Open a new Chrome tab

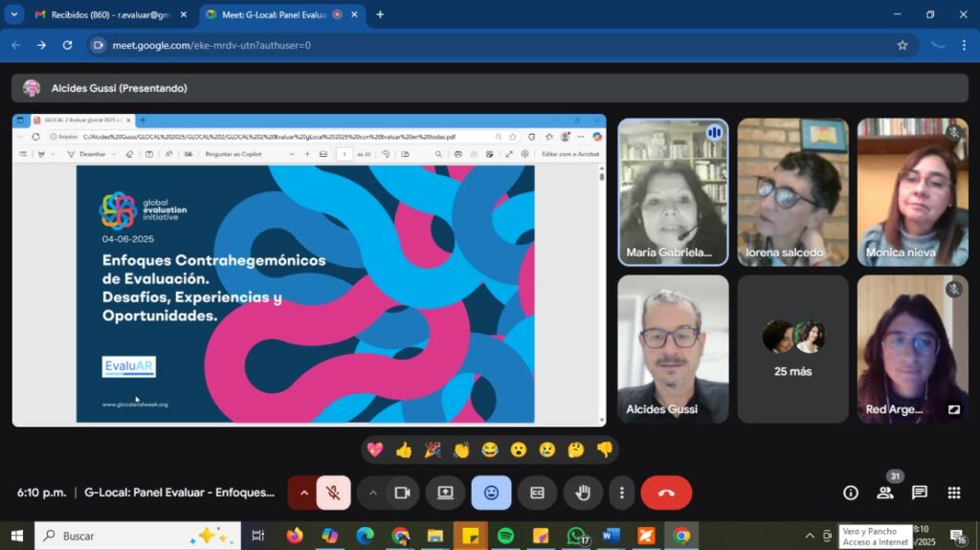[x=380, y=14]
